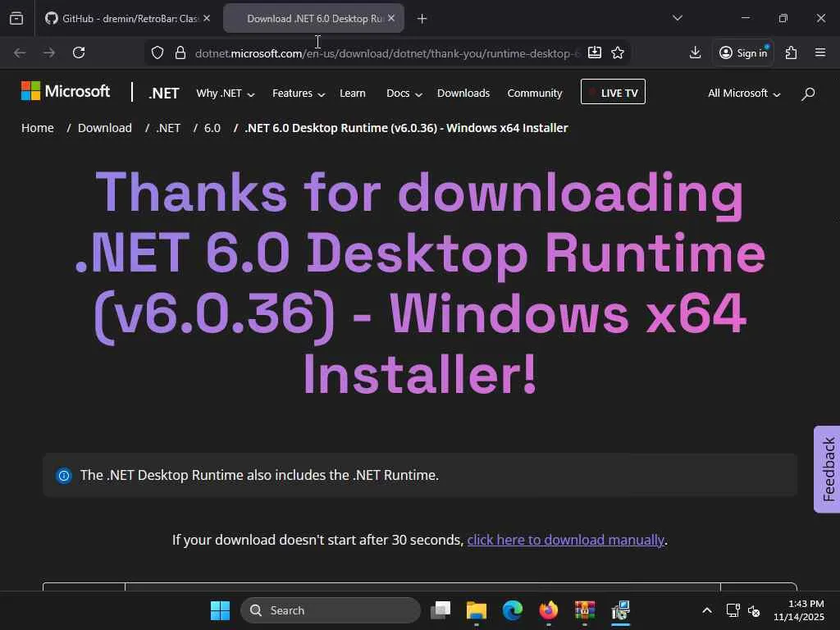Expand the Docs menu
This screenshot has height=630, width=840.
tap(404, 94)
